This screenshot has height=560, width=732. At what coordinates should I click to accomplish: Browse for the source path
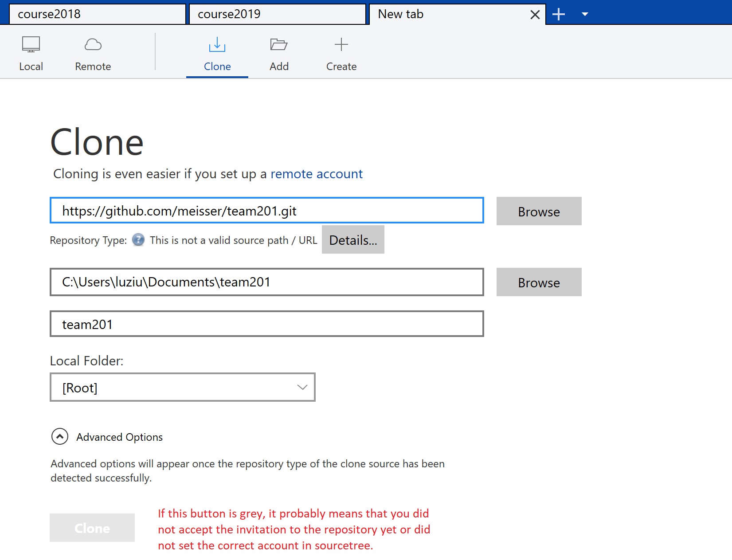click(539, 211)
